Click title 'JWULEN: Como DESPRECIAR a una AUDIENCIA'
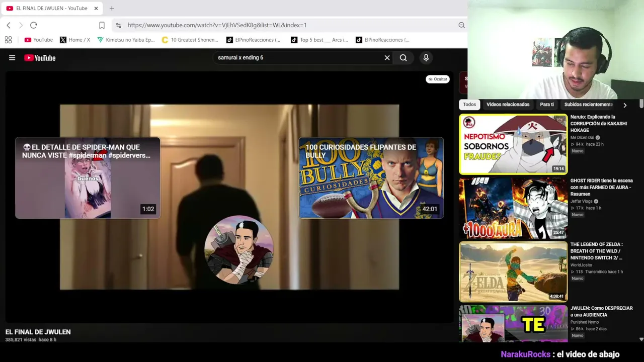 coord(602,312)
